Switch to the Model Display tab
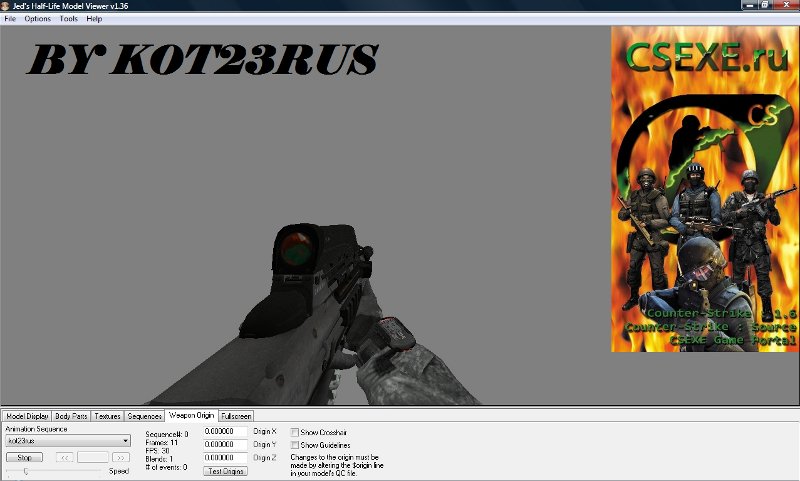The width and height of the screenshot is (800, 481). (27, 416)
